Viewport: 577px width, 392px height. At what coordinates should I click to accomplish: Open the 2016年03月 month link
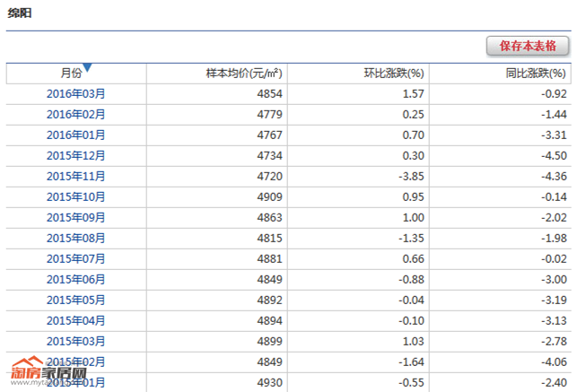(x=75, y=94)
